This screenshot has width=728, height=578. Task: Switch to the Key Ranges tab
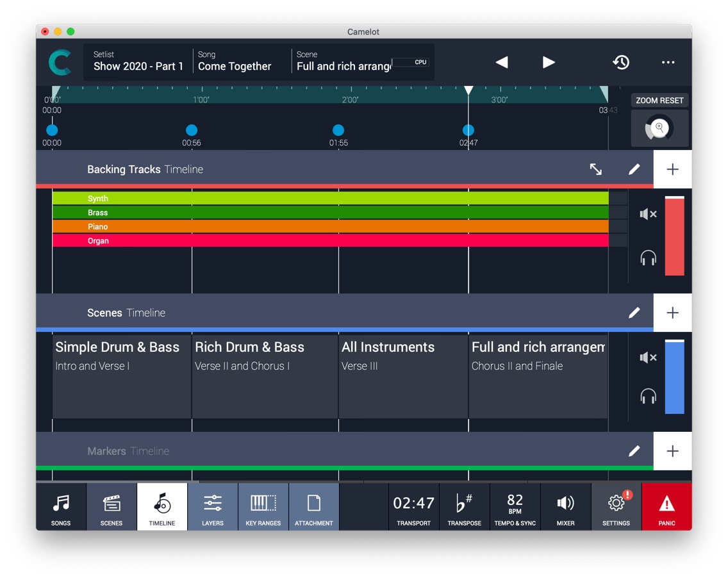pos(263,507)
